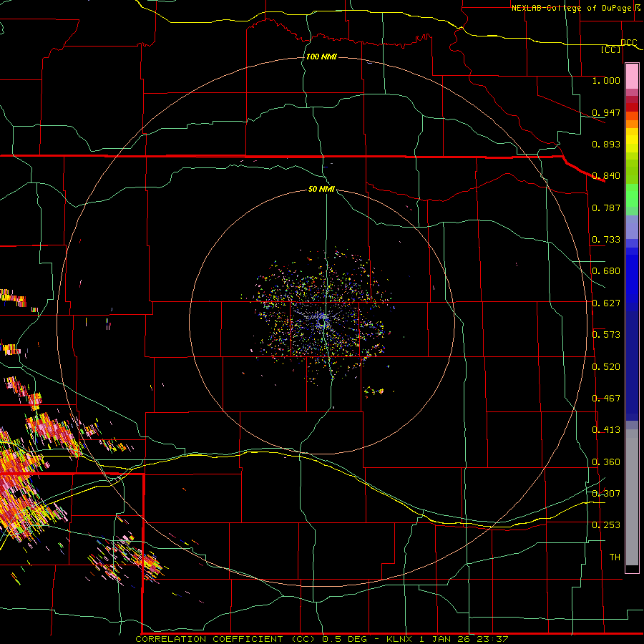Click the 0.413 color scale value
644x644 pixels.
tap(606, 430)
